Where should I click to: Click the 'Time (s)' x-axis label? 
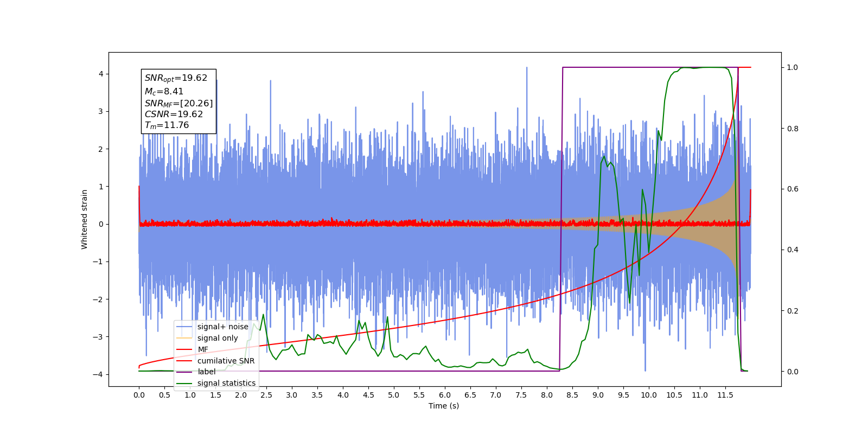point(444,406)
